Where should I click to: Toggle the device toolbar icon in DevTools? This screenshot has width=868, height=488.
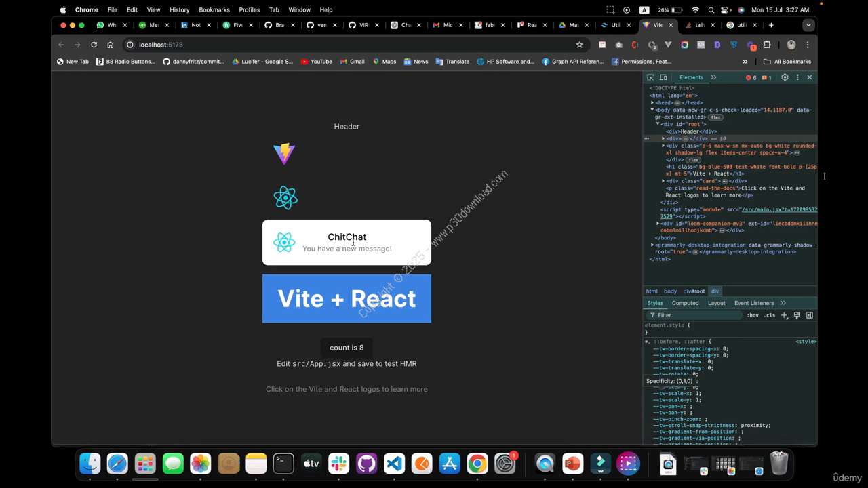(663, 77)
